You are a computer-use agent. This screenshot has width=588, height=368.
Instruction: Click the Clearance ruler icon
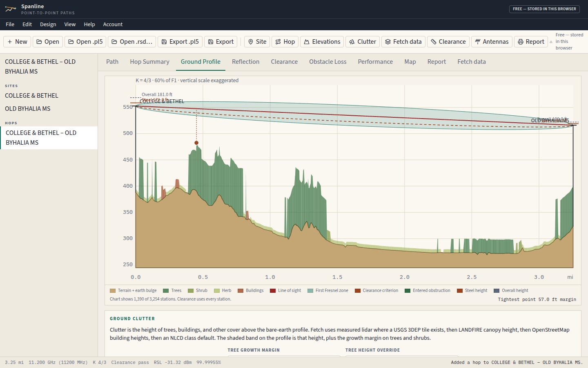(x=434, y=42)
